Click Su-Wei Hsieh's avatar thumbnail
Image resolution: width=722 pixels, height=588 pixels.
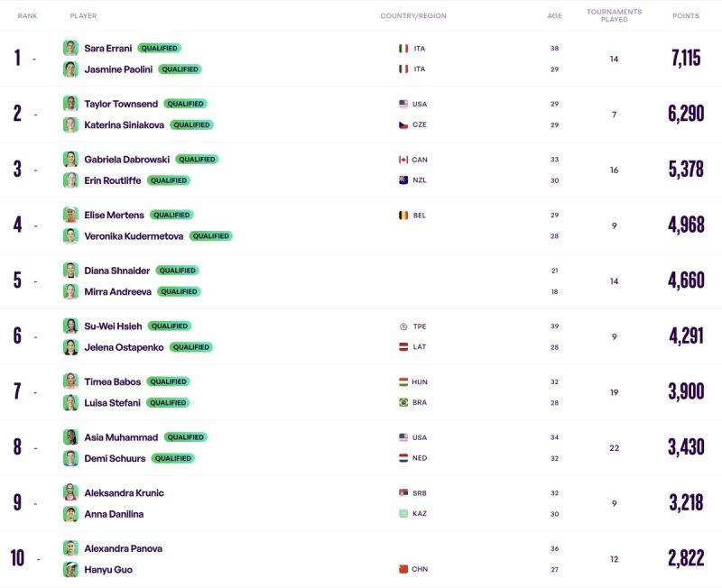[x=70, y=326]
